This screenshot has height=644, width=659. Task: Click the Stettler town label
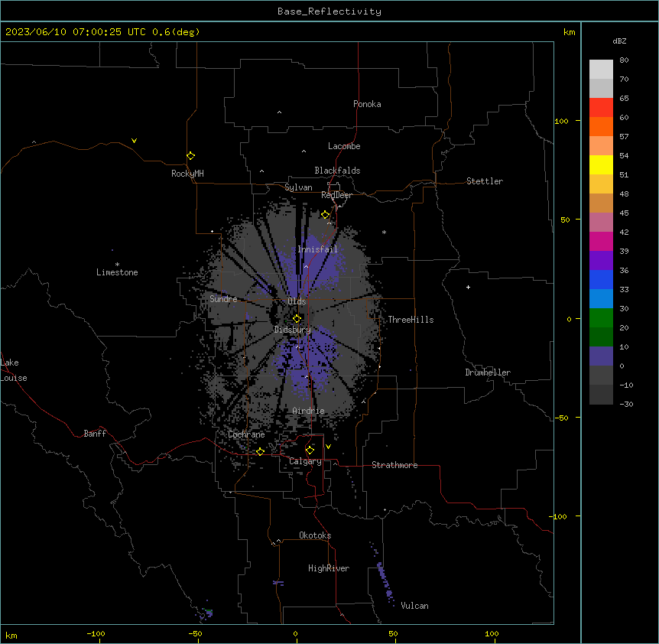485,181
